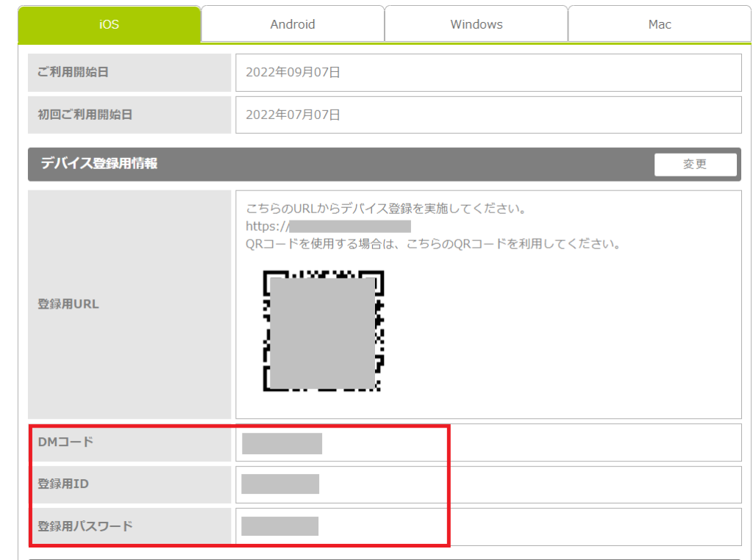
Task: Click the こちらのURLからデバイス登録 instruction text
Action: 387,209
